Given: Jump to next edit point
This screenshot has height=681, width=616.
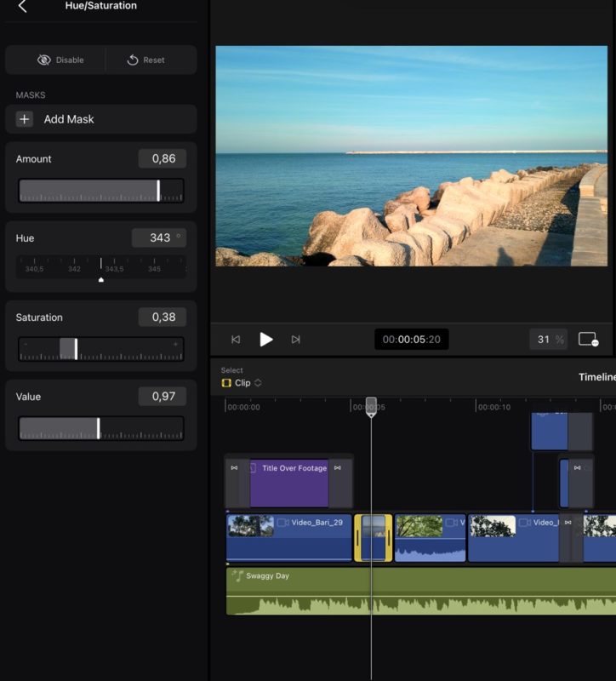Looking at the screenshot, I should point(295,340).
